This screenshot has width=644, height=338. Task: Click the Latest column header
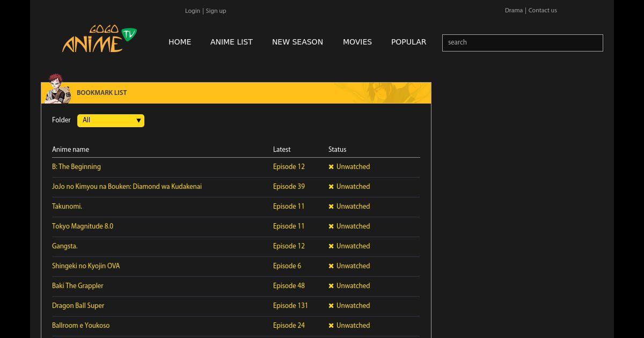(282, 150)
